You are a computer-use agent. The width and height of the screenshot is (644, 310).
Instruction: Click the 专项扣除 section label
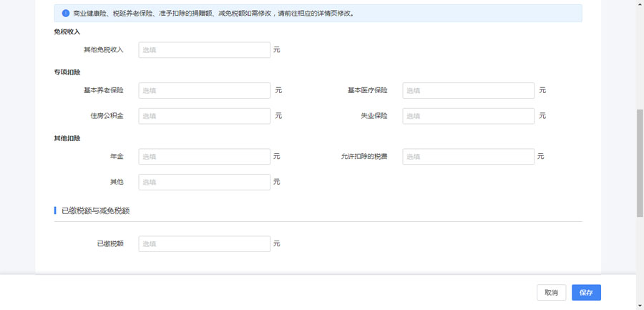pos(67,72)
